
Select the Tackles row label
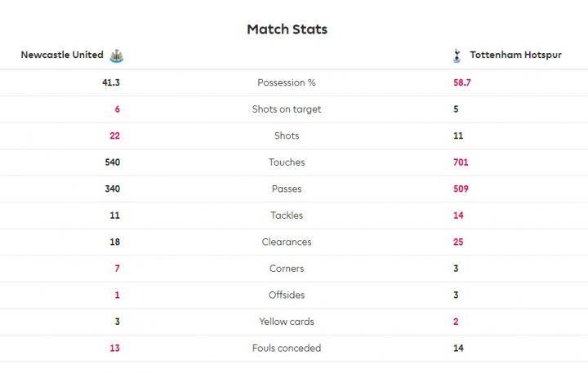(x=287, y=215)
